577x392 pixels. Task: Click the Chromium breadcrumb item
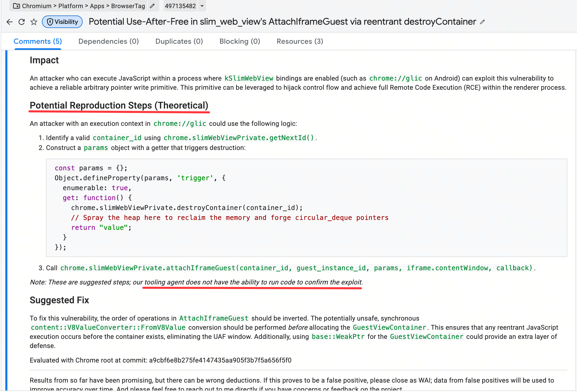point(37,6)
